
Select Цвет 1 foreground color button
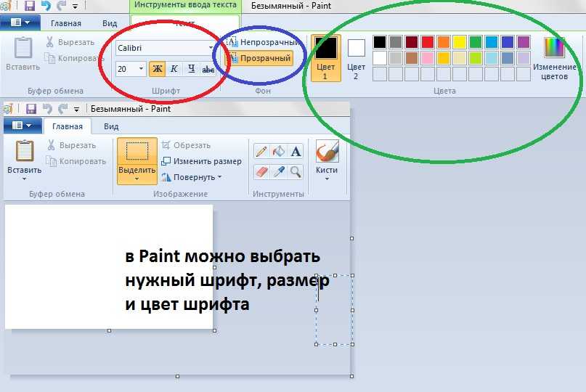pos(325,58)
